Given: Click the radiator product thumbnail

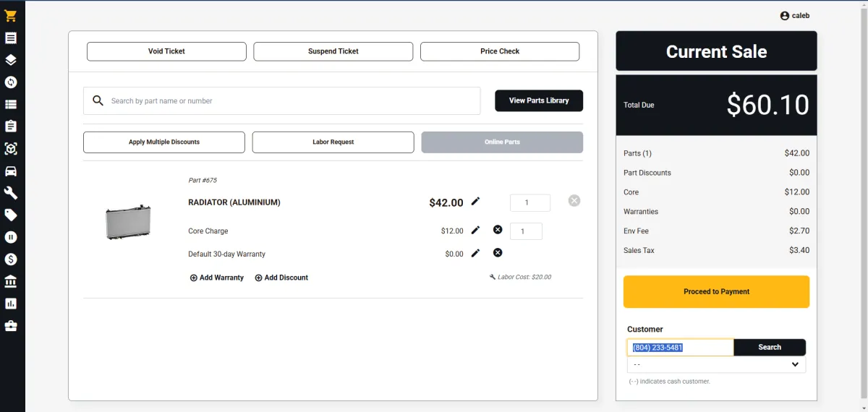Looking at the screenshot, I should (x=128, y=221).
